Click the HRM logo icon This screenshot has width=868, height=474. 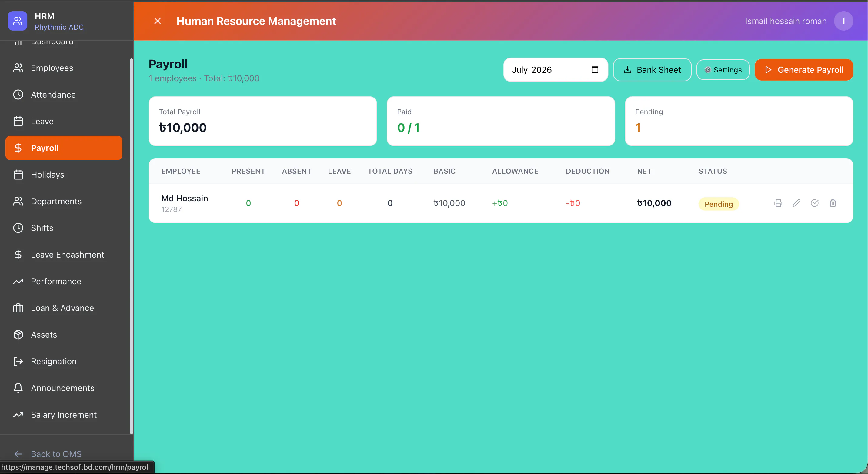point(18,21)
